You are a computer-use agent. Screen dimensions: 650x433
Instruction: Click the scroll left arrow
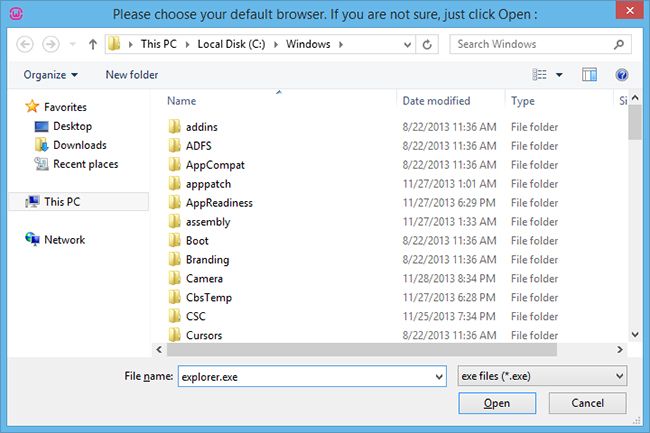pos(159,350)
